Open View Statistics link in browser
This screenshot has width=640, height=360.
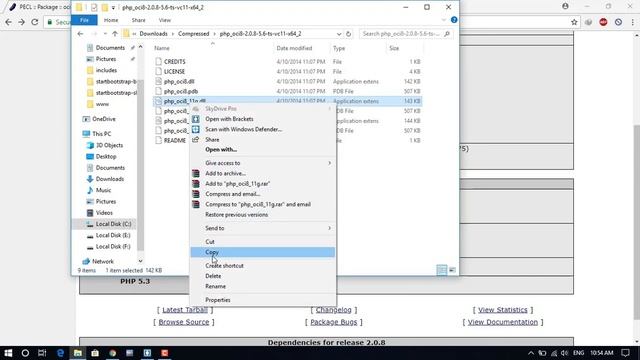click(503, 310)
